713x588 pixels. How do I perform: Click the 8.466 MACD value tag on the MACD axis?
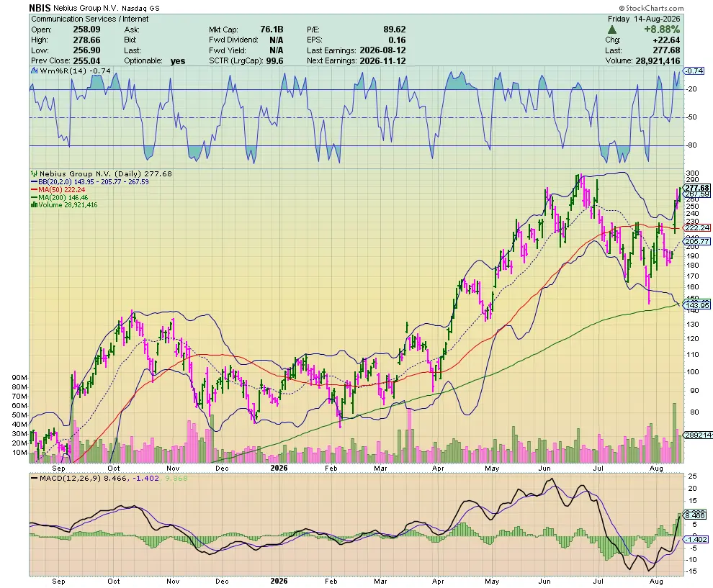click(695, 515)
